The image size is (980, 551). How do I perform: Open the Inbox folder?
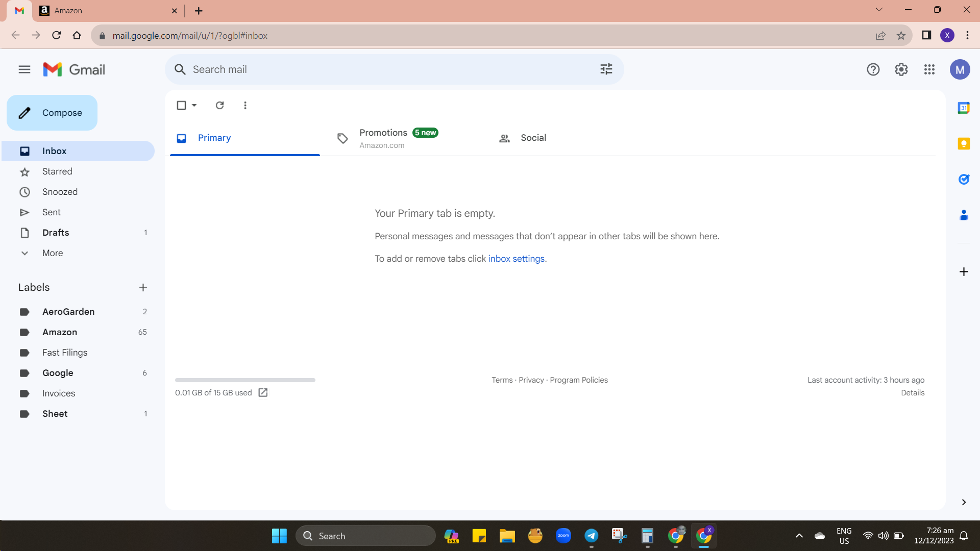pos(78,151)
